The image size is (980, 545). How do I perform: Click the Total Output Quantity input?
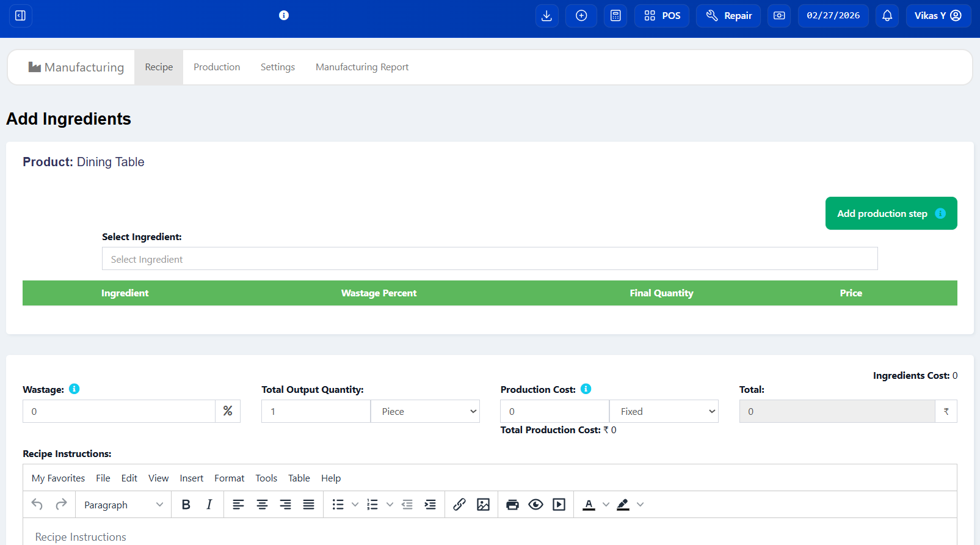pos(316,411)
